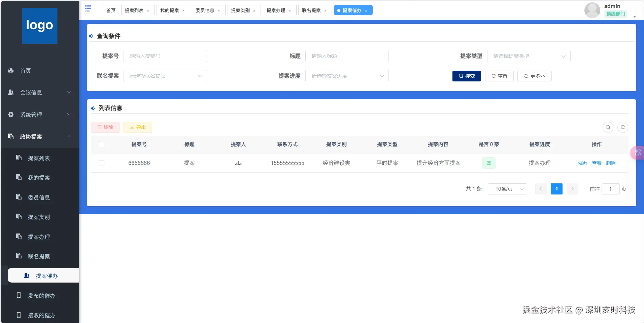This screenshot has width=644, height=323.
Task: Open 我的提案 in the sidebar
Action: pos(40,178)
